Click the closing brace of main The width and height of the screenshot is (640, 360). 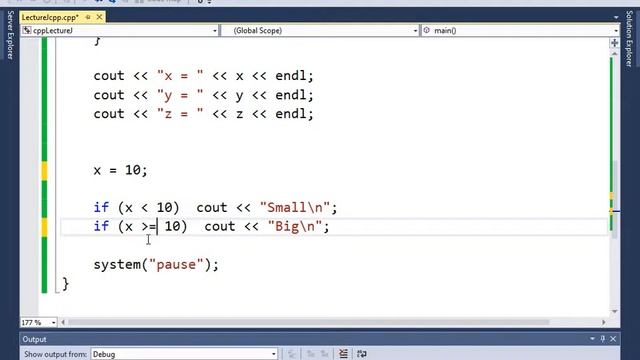65,284
